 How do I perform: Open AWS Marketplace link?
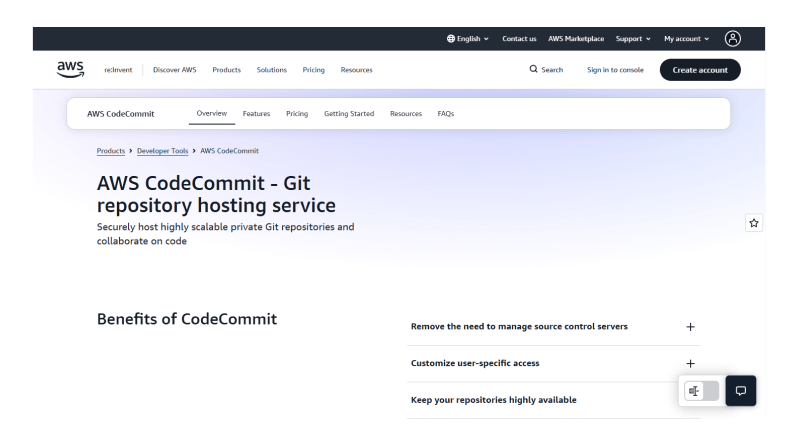576,39
